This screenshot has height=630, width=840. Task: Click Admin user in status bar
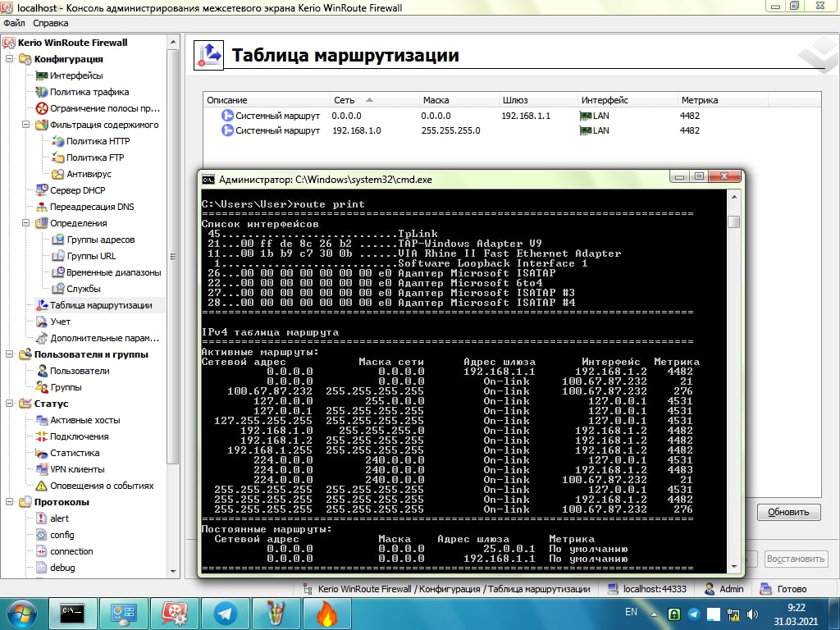(731, 589)
